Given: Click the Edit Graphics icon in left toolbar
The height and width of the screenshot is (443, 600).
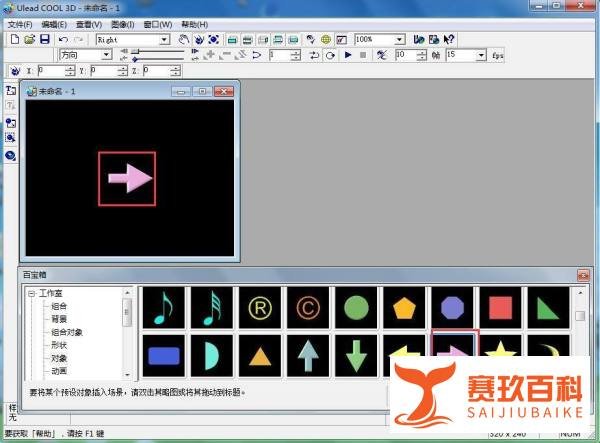Looking at the screenshot, I should (11, 137).
